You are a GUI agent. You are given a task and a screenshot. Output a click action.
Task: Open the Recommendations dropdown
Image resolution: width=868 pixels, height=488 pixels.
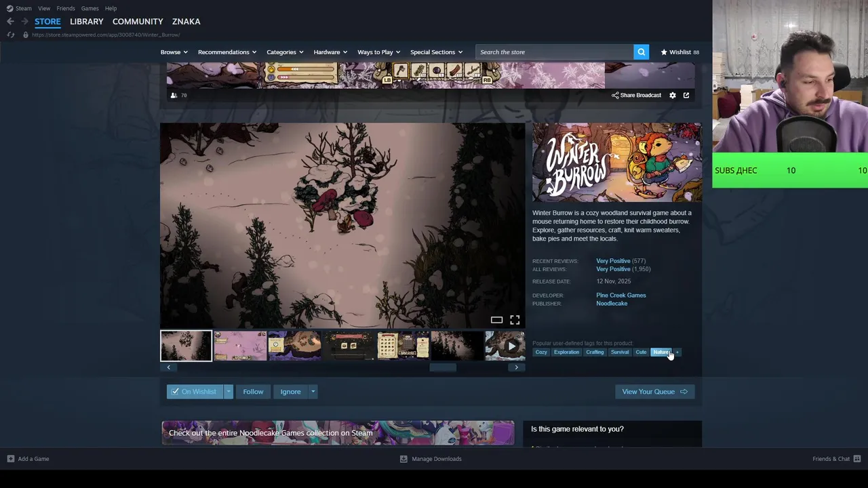(x=227, y=52)
